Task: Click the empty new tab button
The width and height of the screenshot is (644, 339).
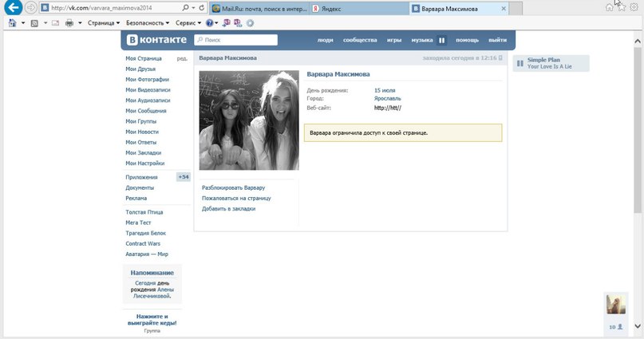Action: [x=516, y=9]
